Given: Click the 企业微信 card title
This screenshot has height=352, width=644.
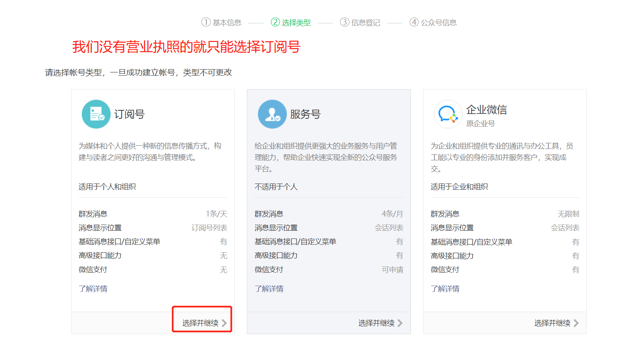Looking at the screenshot, I should [487, 110].
